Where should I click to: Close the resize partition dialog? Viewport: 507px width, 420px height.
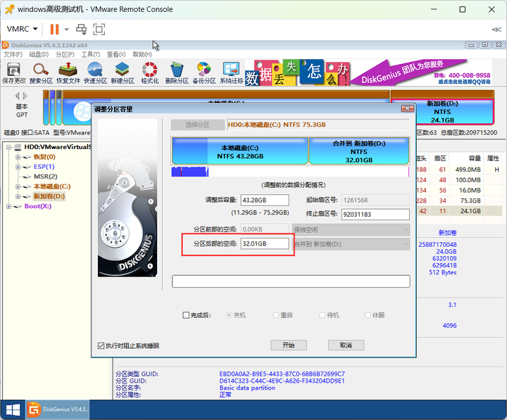[408, 108]
